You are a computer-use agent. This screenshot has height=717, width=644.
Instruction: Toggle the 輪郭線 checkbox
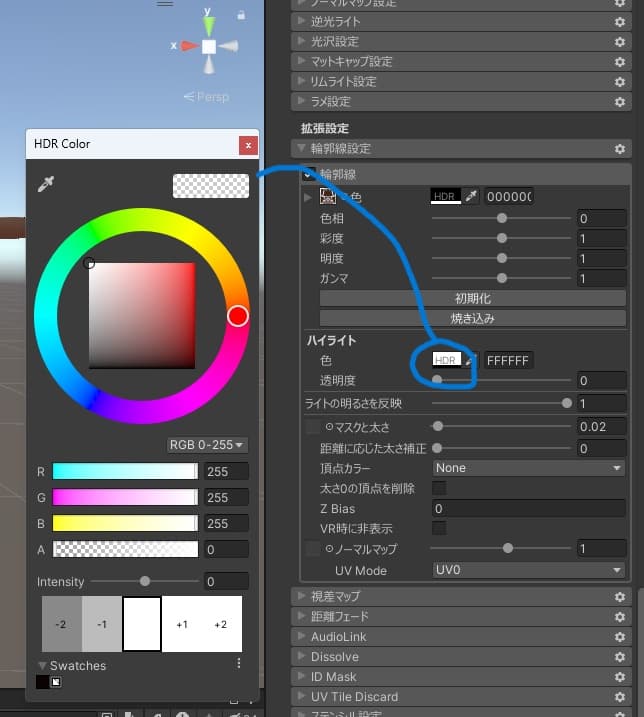[x=309, y=174]
